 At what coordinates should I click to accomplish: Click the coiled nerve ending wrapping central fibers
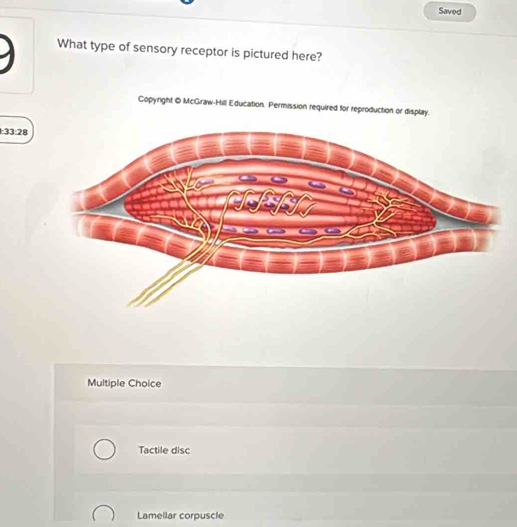(271, 202)
